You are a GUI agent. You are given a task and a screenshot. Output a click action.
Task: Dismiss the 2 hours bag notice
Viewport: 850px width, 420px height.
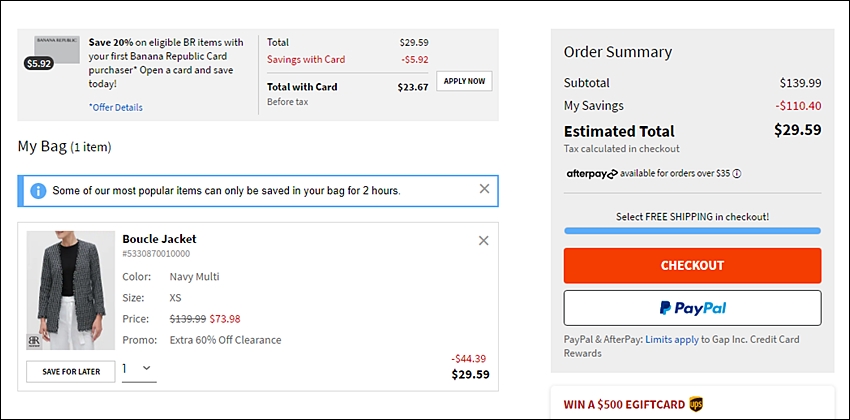(x=484, y=189)
